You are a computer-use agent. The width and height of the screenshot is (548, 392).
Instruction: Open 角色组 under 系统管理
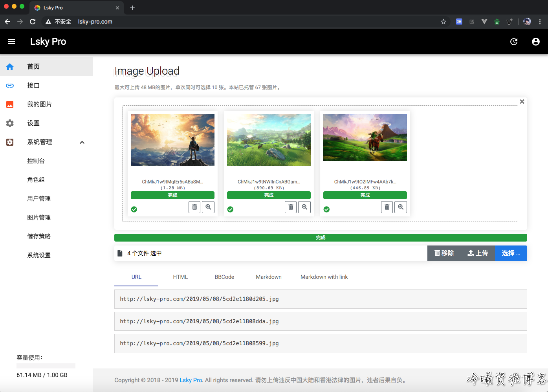point(46,180)
